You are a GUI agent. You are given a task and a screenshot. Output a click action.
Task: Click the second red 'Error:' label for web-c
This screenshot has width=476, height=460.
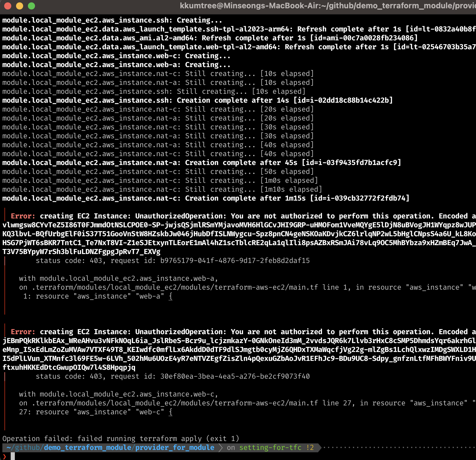click(23, 332)
